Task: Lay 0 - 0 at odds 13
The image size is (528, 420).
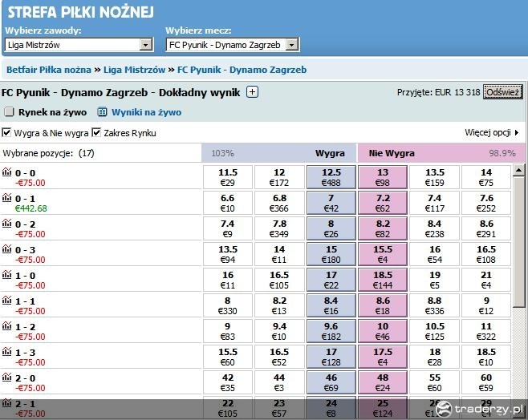Action: (383, 177)
